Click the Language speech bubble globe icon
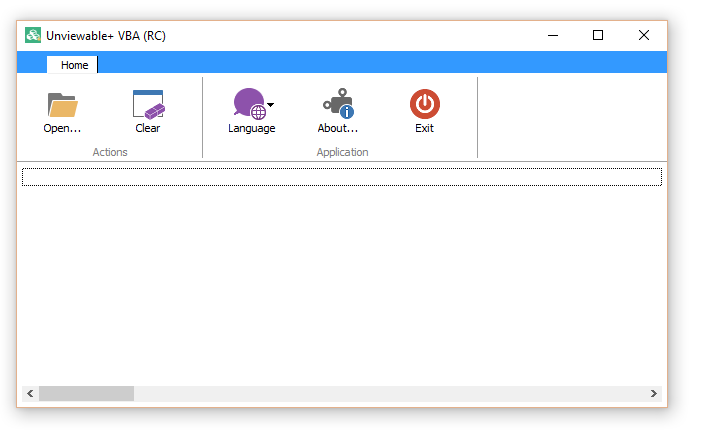This screenshot has height=439, width=701. point(248,104)
